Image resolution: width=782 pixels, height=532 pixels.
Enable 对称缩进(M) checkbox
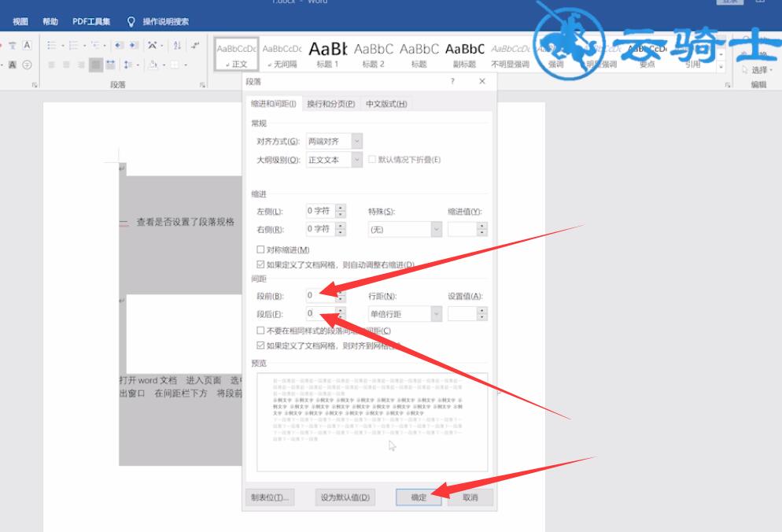(x=260, y=249)
